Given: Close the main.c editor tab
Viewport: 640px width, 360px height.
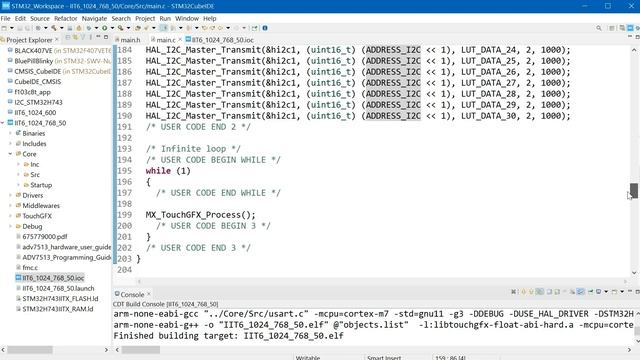Looking at the screenshot, I should coord(180,39).
